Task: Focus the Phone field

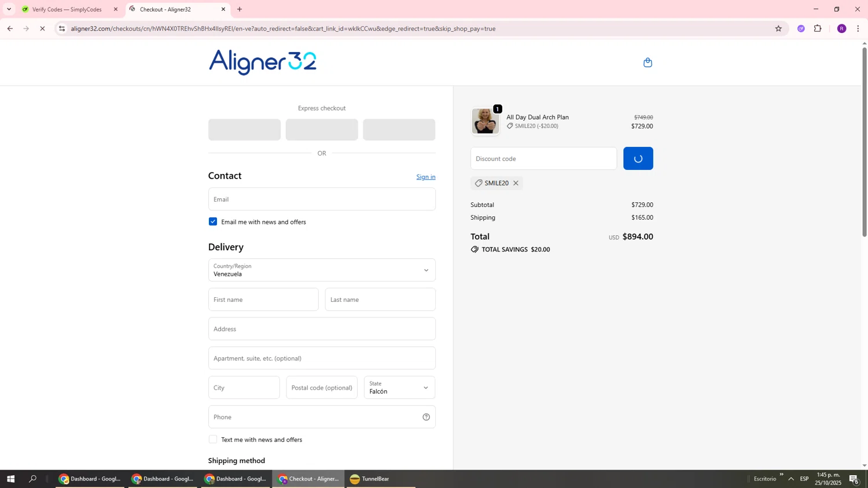Action: (322, 417)
